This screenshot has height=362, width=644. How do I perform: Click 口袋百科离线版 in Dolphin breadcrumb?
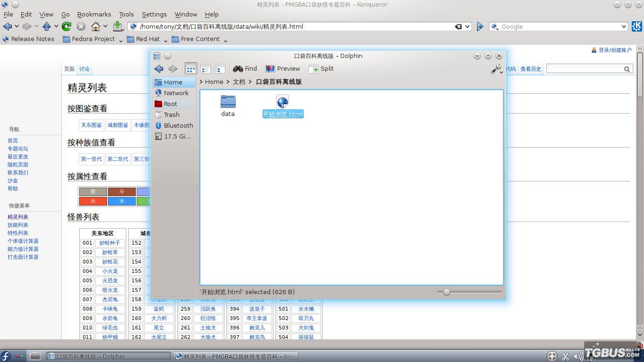(279, 82)
